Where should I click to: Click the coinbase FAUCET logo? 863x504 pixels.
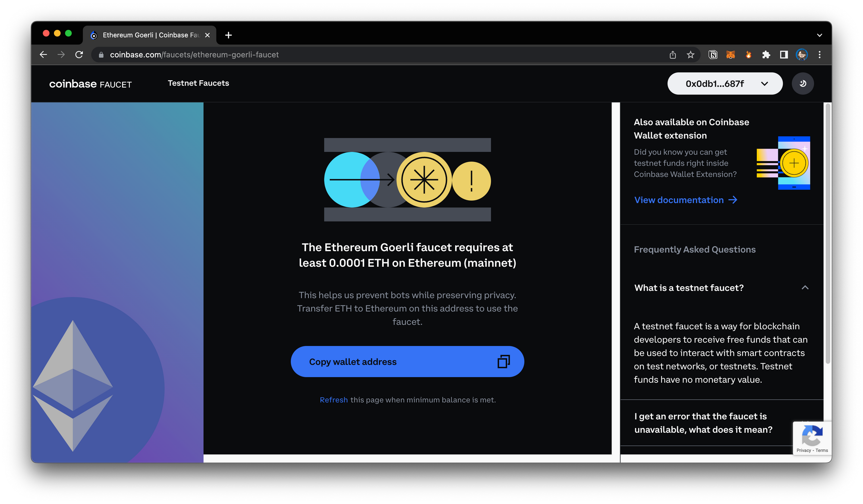[x=91, y=84]
